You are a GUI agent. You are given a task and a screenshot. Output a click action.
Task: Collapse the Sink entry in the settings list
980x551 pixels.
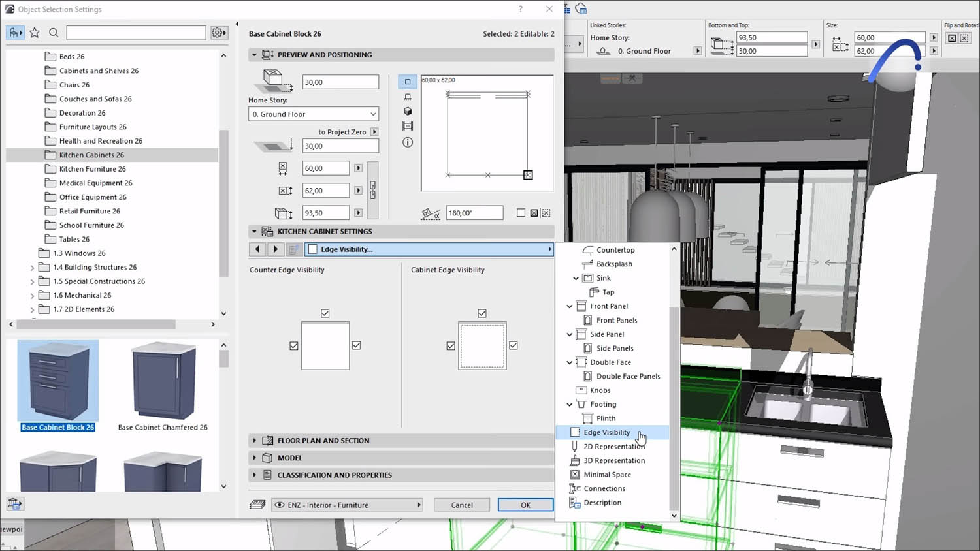576,277
